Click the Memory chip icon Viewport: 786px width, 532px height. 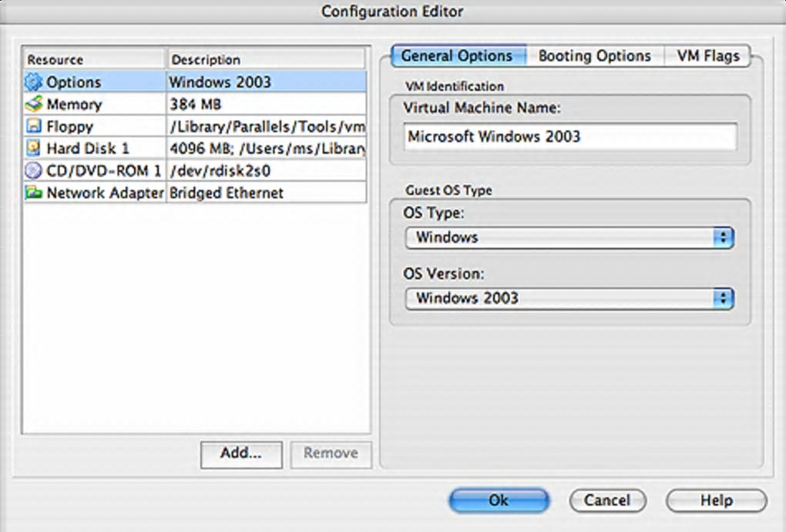[34, 104]
